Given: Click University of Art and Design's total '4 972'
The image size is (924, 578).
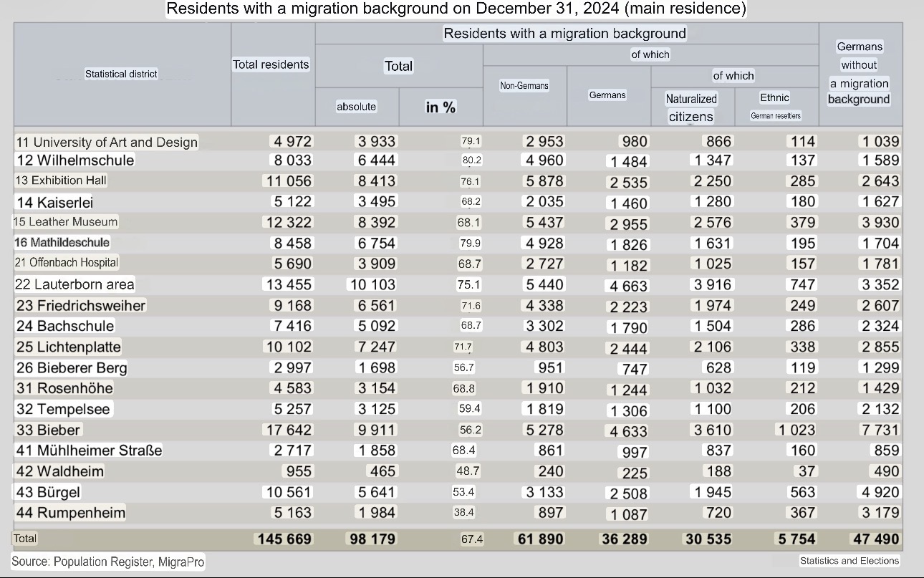Looking at the screenshot, I should (292, 142).
